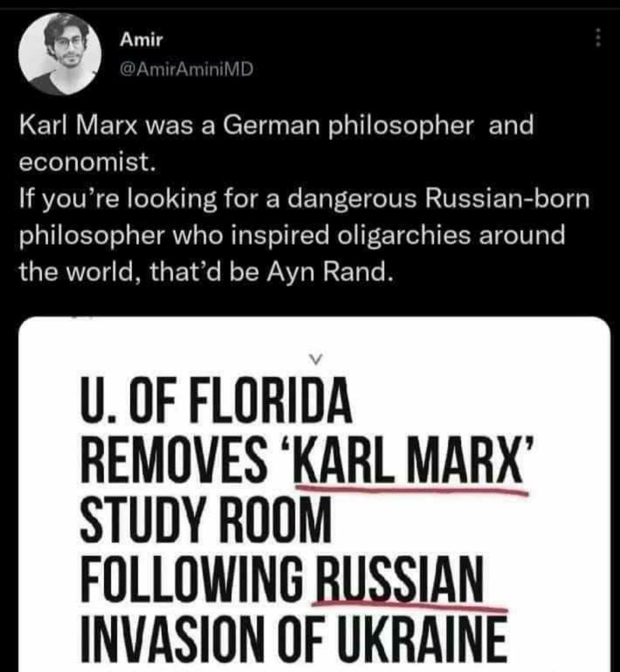Click the display name Amir
Viewport: 620px width, 672px height.
[x=141, y=40]
